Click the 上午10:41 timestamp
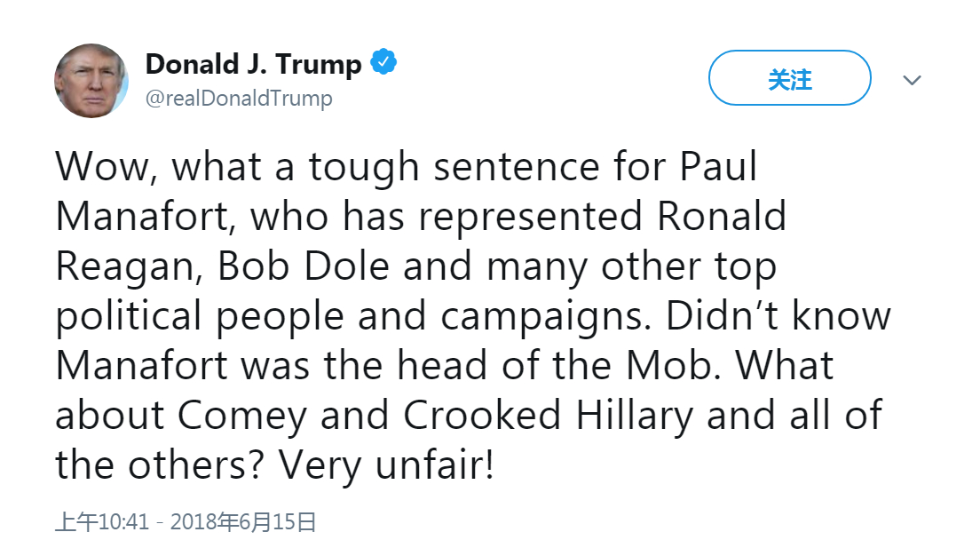 [101, 521]
